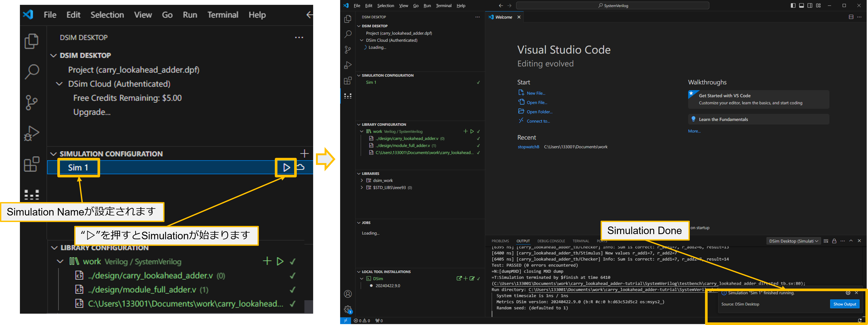Click the ports forwarded status item showing 0
868x325 pixels.
click(x=379, y=321)
